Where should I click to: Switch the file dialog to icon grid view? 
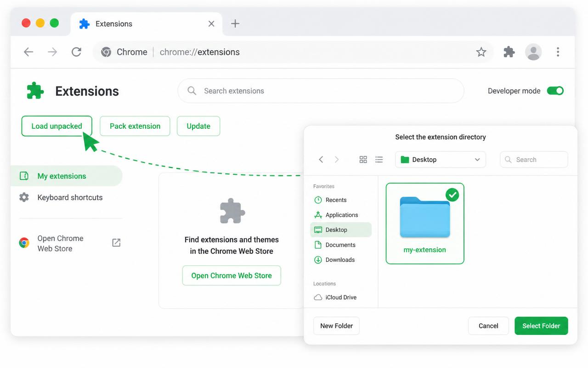coord(363,160)
